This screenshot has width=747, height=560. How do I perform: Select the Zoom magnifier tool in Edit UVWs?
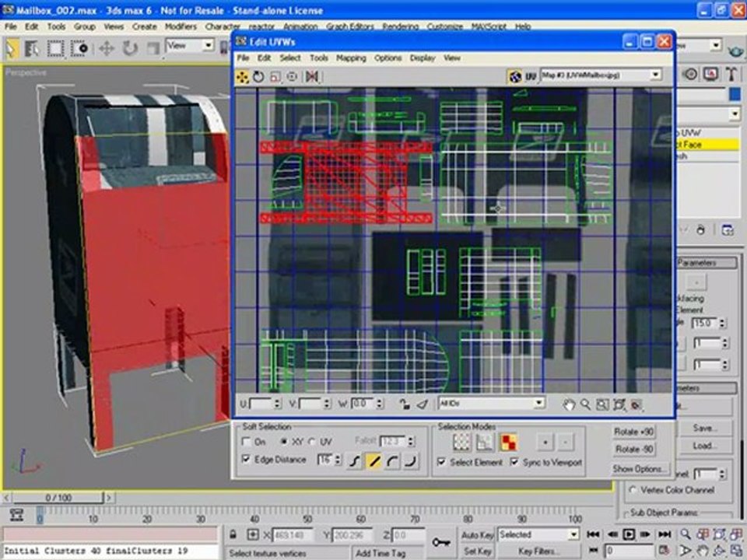(x=585, y=404)
